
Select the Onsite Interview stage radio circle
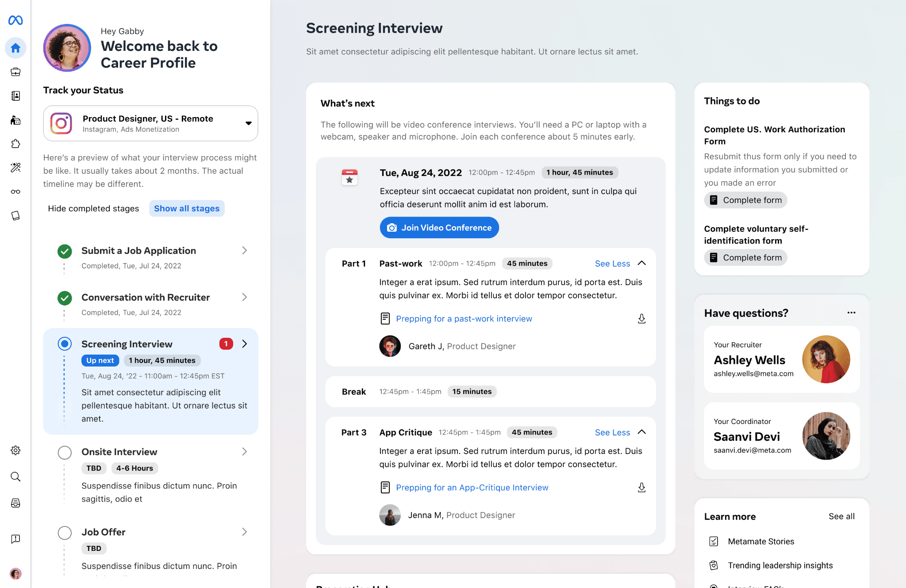[x=65, y=452]
